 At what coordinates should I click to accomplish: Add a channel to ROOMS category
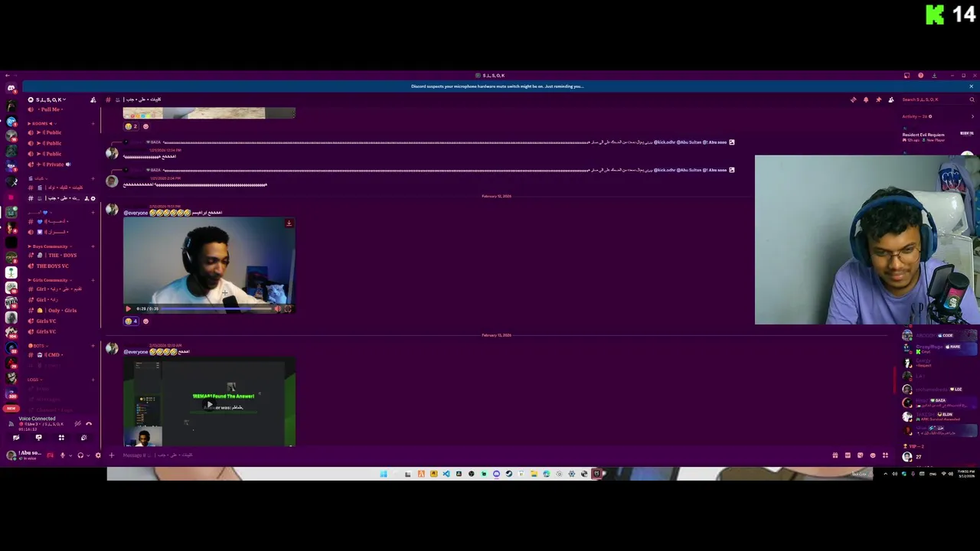(93, 123)
